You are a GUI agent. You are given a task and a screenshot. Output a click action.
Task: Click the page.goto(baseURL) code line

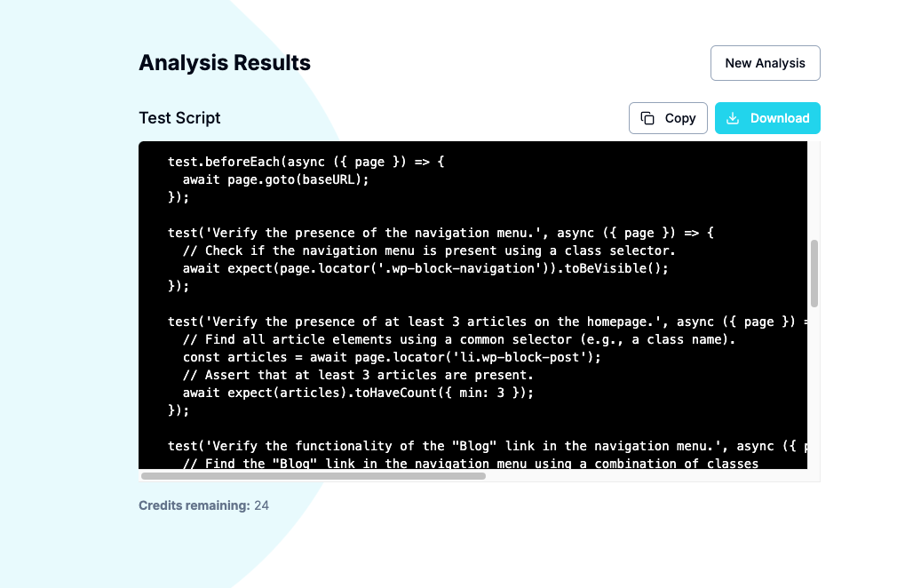pyautogui.click(x=276, y=179)
